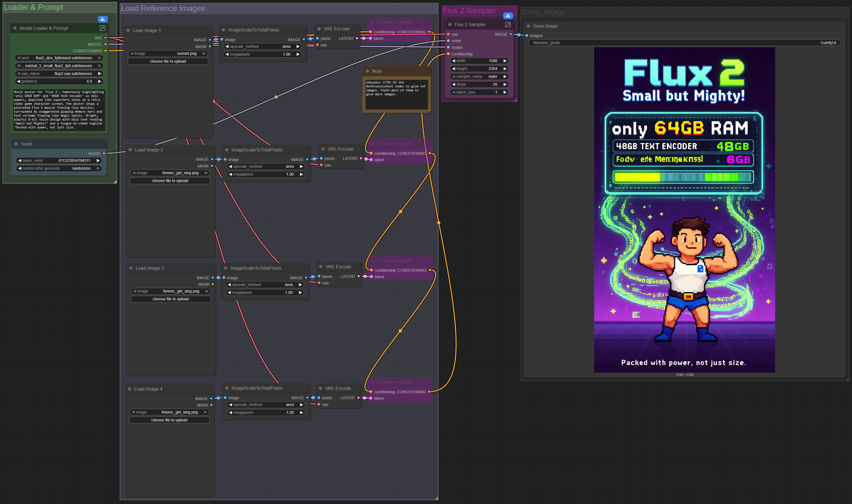Click the Load Reference Images group title
This screenshot has width=852, height=504.
163,8
